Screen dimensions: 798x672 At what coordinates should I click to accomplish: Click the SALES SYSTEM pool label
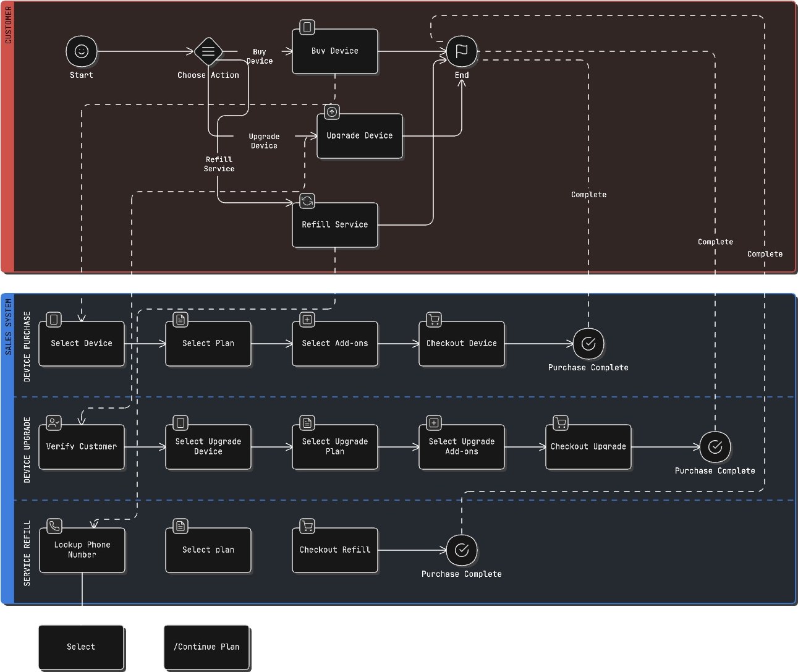click(x=8, y=326)
